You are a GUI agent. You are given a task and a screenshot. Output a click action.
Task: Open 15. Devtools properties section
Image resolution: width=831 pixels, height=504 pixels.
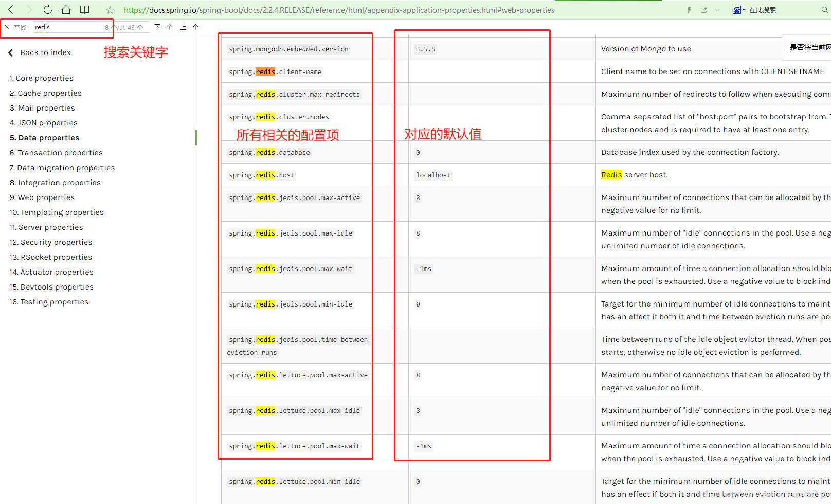pyautogui.click(x=51, y=287)
